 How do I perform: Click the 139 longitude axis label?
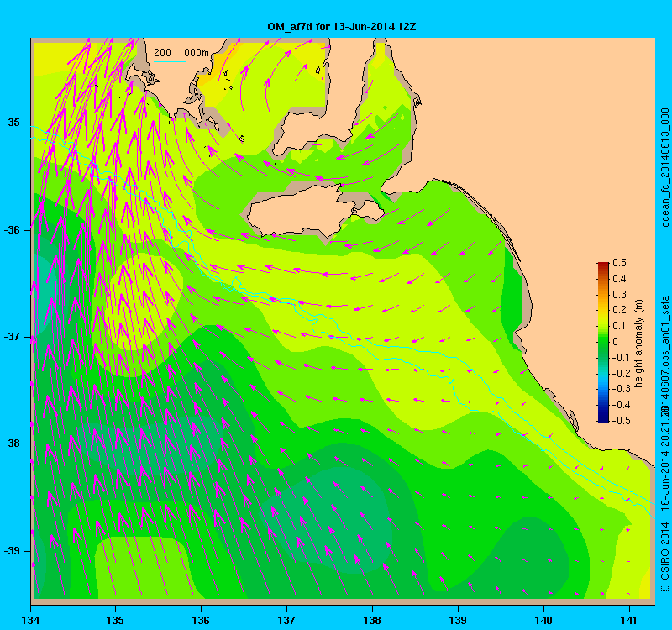(458, 621)
